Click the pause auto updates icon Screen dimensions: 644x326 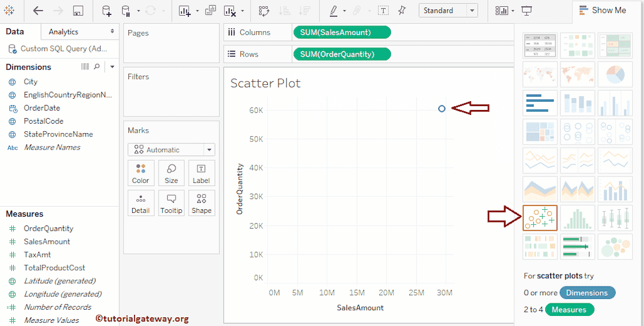(x=126, y=11)
